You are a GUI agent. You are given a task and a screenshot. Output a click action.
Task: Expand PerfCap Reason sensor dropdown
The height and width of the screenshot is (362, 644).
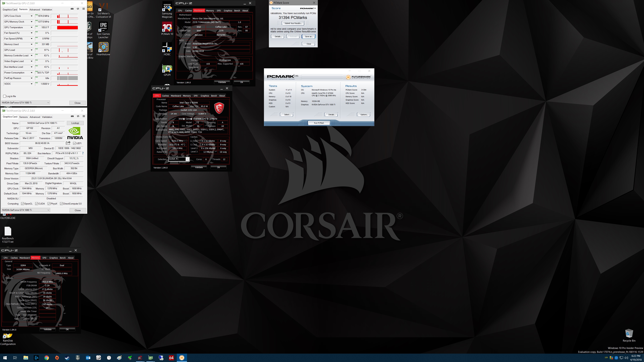point(32,78)
